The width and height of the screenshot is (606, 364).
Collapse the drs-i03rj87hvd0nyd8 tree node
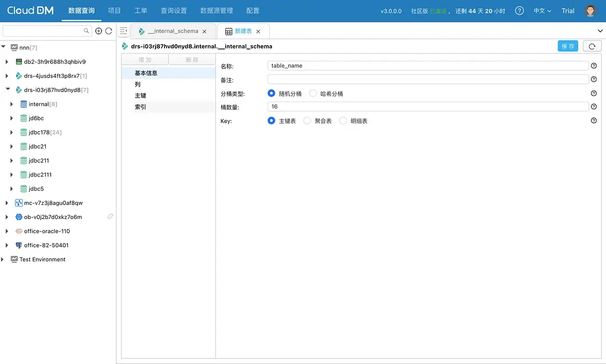point(7,90)
